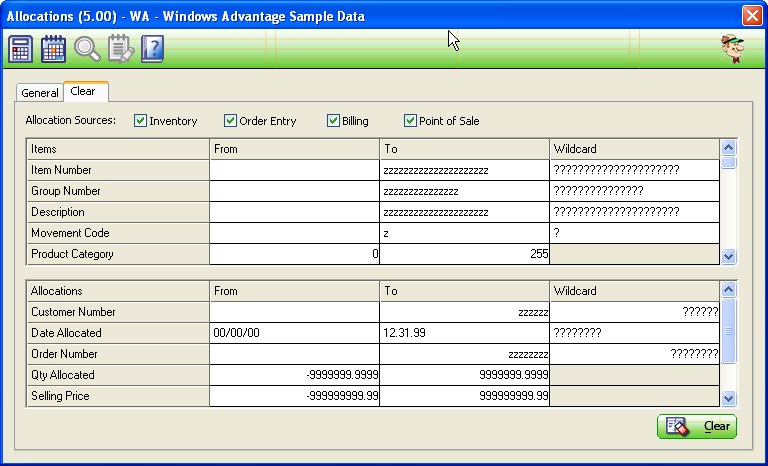Click the Description Wildcard field
This screenshot has width=768, height=466.
634,212
